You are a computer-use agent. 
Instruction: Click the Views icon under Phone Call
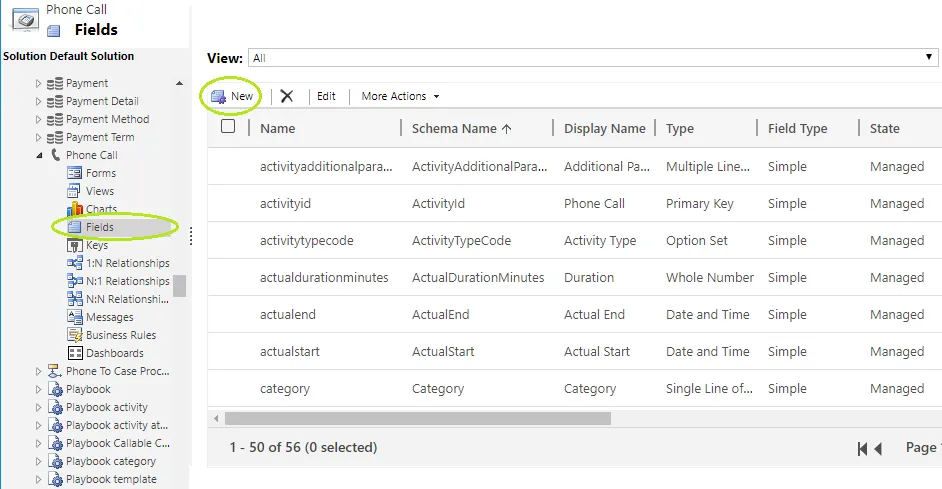click(x=74, y=191)
